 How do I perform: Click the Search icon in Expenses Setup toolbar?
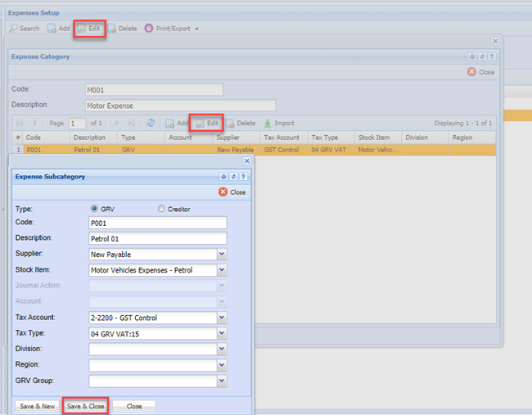tap(14, 28)
